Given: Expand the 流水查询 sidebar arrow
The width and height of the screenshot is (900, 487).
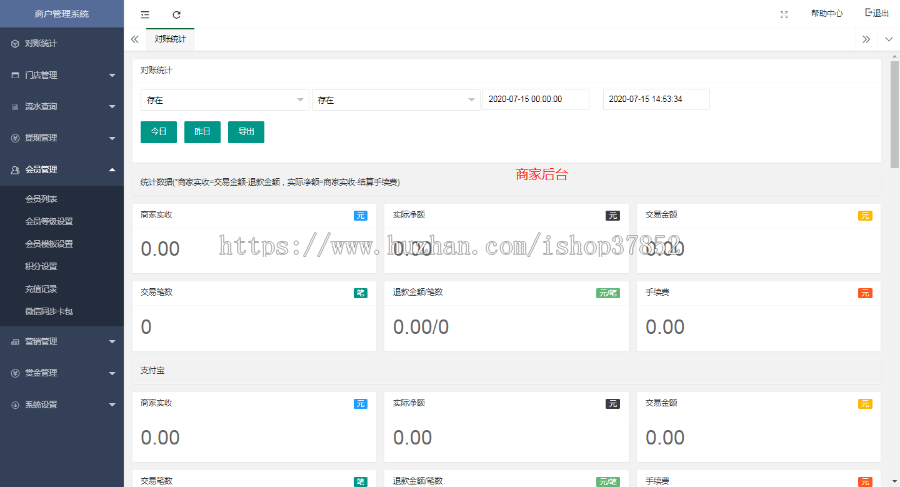Looking at the screenshot, I should [x=112, y=106].
